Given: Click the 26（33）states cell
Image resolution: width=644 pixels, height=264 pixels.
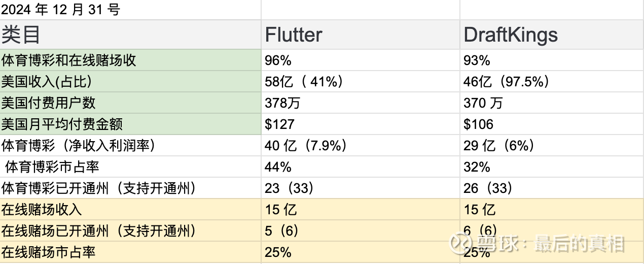Looking at the screenshot, I should point(552,188).
